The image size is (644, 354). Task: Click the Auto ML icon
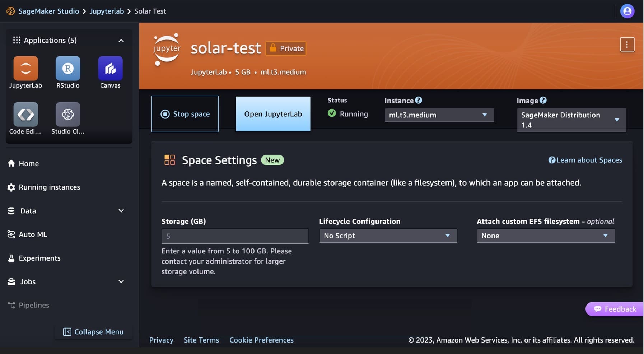point(11,234)
